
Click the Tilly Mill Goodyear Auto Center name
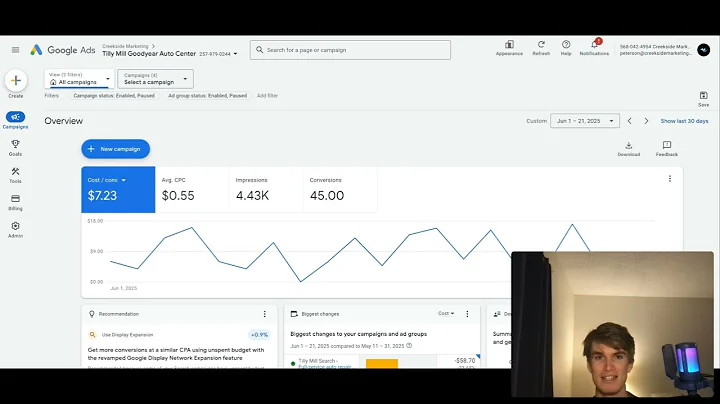[149, 54]
